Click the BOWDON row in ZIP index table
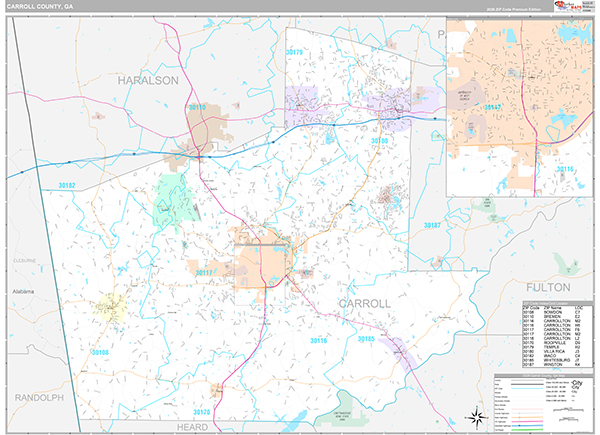 click(552, 312)
